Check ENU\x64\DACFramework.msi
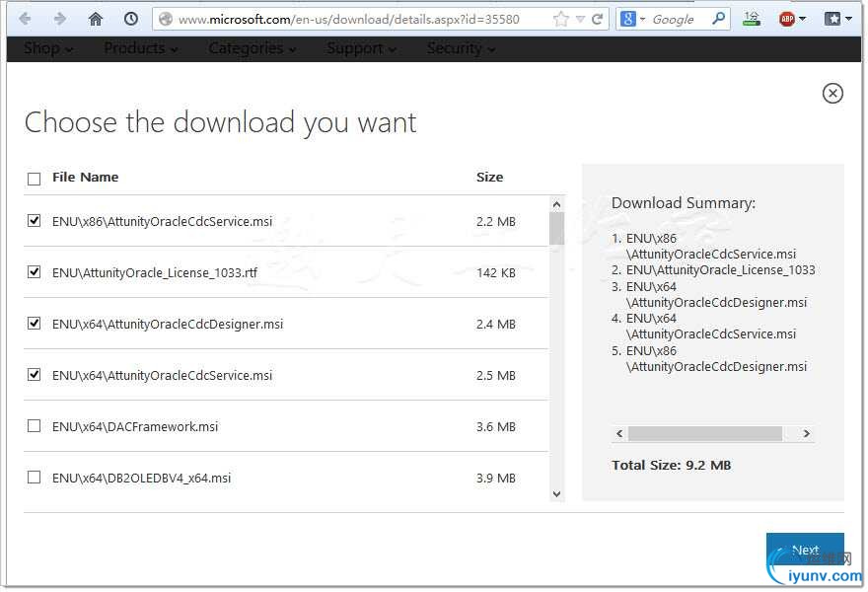 [34, 425]
